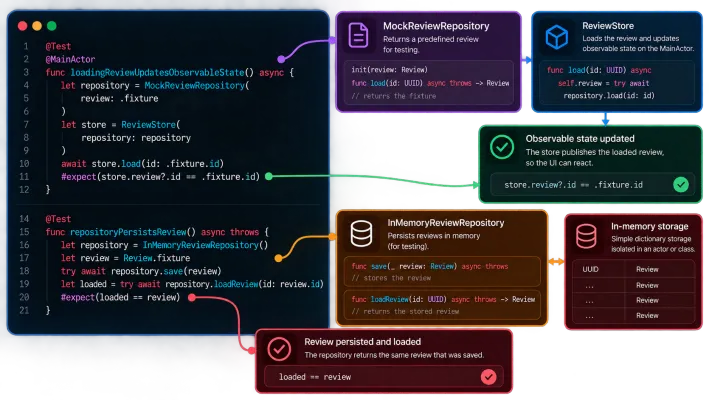
Task: Click the Review persisted and loaded checkmark icon
Action: click(x=279, y=348)
